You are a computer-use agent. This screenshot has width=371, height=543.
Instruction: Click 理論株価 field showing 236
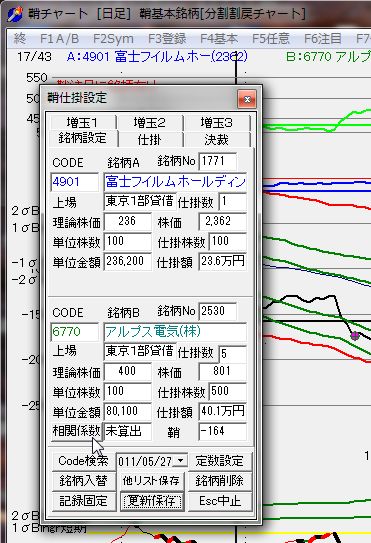tap(127, 221)
